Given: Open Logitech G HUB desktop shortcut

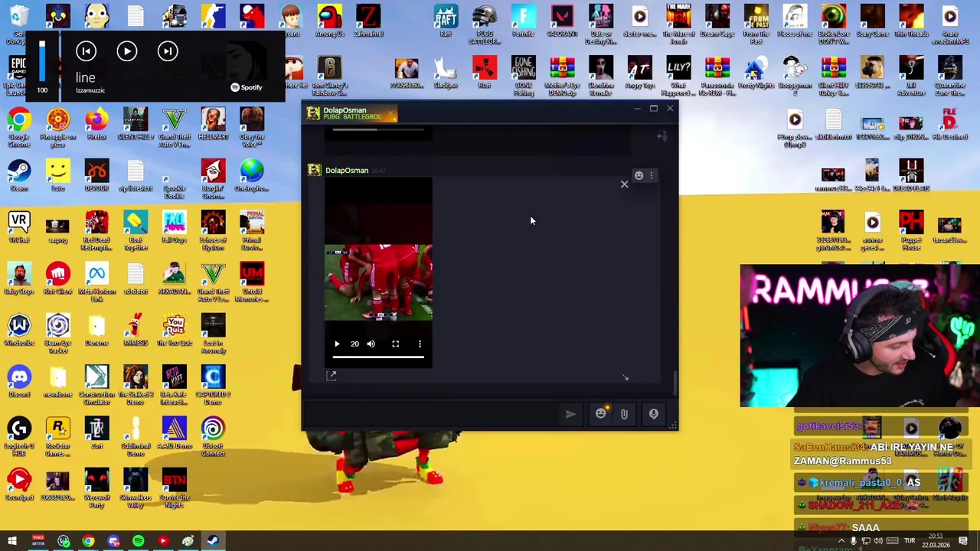Looking at the screenshot, I should click(x=19, y=437).
